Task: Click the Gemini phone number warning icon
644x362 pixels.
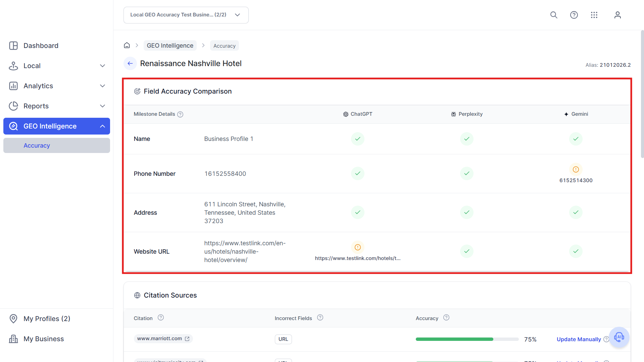Action: (576, 169)
